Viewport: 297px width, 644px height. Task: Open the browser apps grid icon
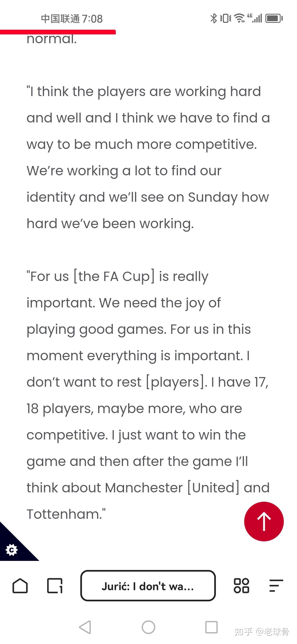tap(241, 586)
